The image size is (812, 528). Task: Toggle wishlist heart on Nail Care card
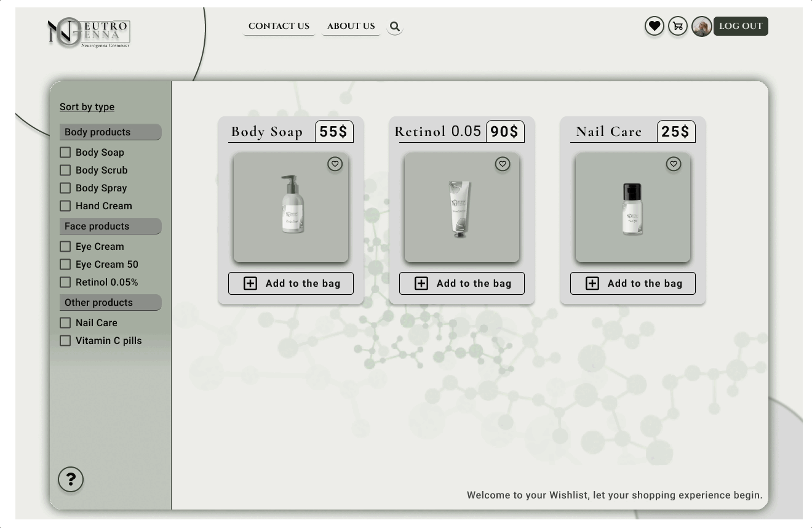[674, 164]
